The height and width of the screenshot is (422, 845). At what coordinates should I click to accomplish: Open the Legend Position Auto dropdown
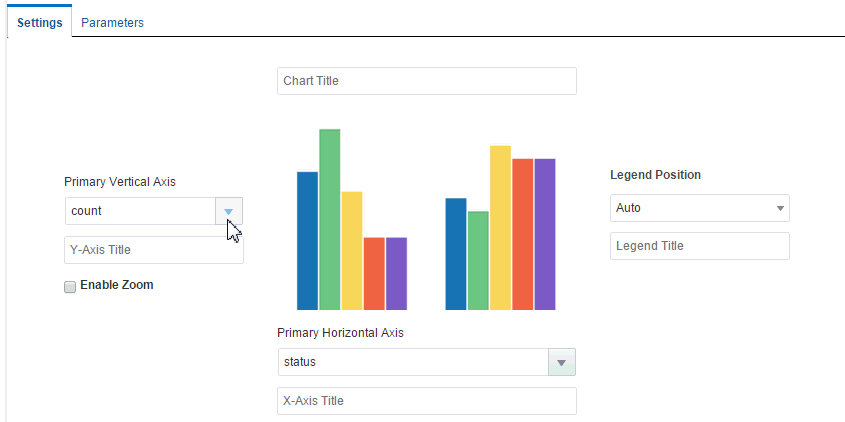coord(700,208)
